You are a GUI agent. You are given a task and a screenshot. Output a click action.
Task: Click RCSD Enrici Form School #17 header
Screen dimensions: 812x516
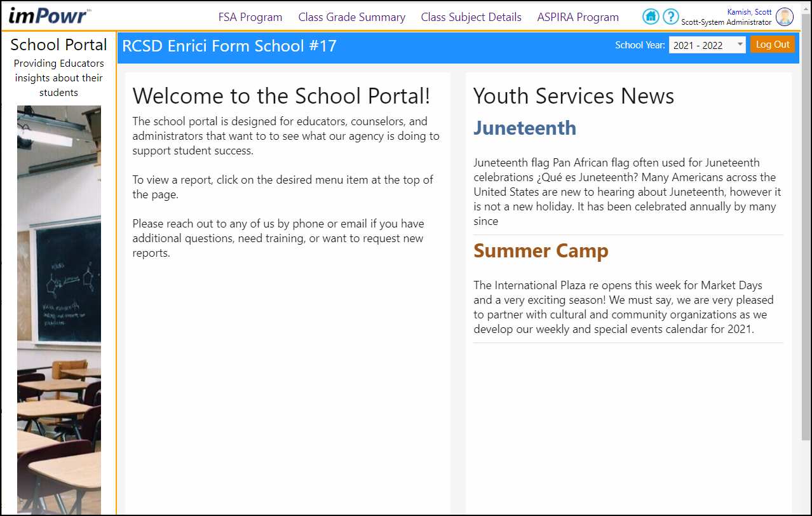pyautogui.click(x=229, y=46)
